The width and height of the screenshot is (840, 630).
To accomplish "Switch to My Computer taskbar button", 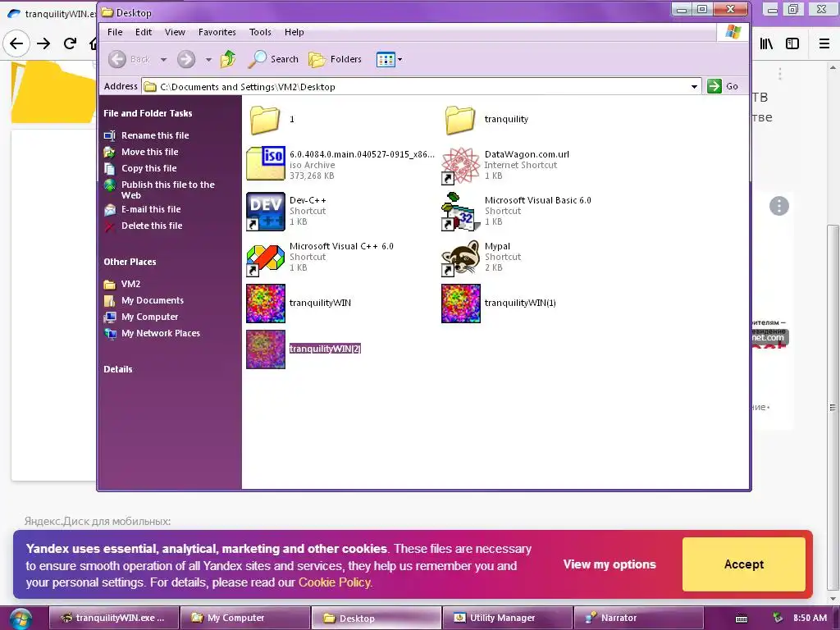I will 244,618.
